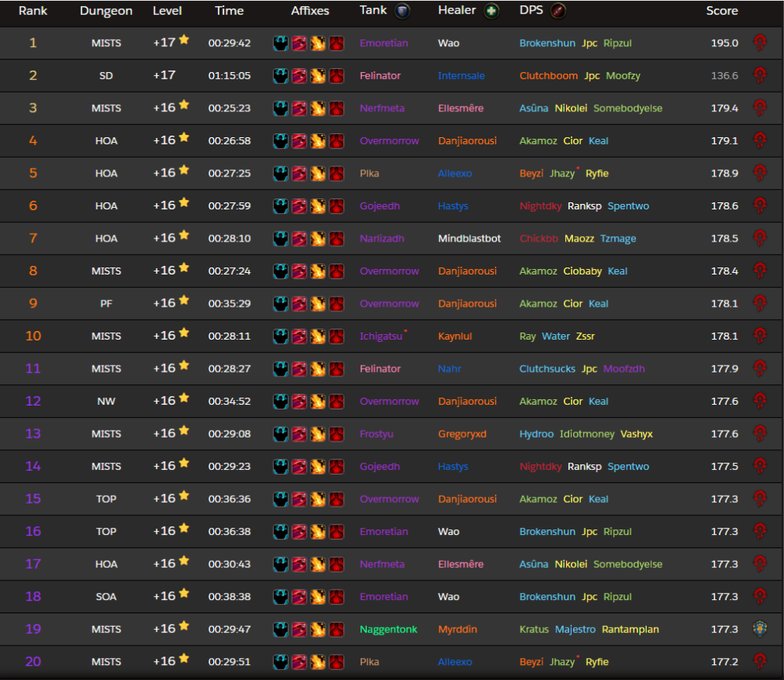Click the Horde faction icon in rank 6 row

(x=760, y=205)
